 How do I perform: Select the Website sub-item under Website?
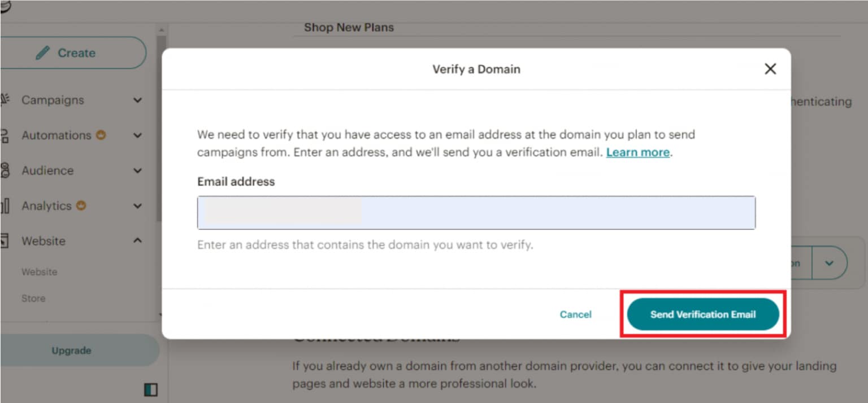pos(40,271)
